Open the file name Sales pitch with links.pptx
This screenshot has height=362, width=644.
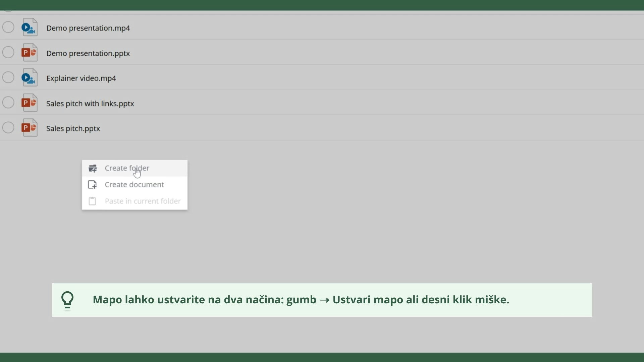tap(90, 104)
